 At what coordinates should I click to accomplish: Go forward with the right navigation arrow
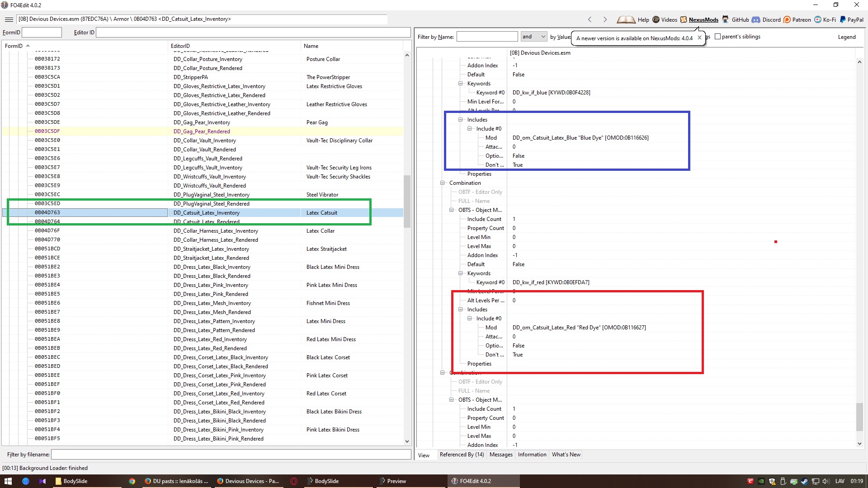[605, 19]
